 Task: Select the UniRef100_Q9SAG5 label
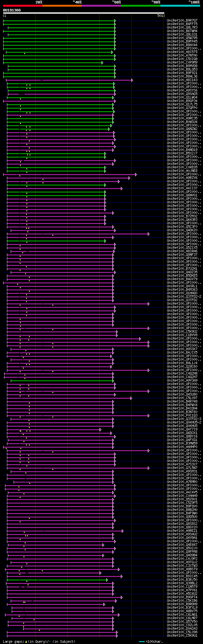coord(182,94)
